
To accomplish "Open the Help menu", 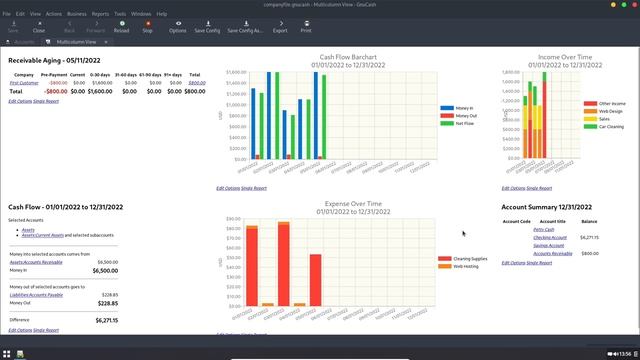I will [x=162, y=14].
